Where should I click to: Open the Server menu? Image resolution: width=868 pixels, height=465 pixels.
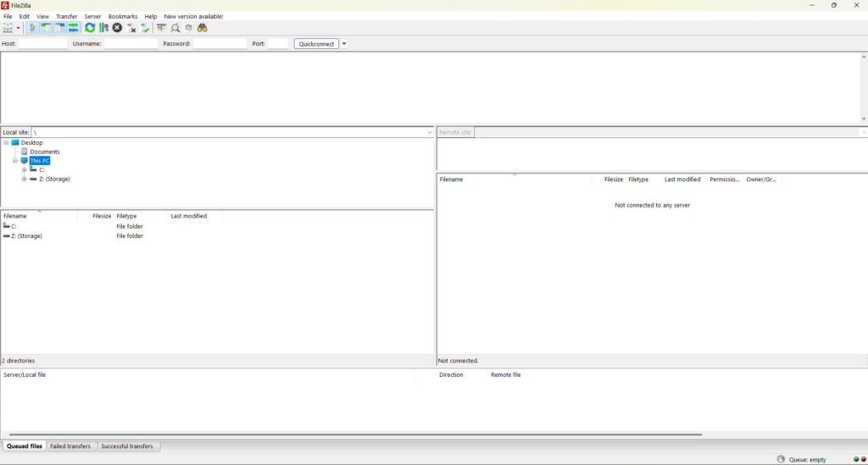click(x=92, y=17)
